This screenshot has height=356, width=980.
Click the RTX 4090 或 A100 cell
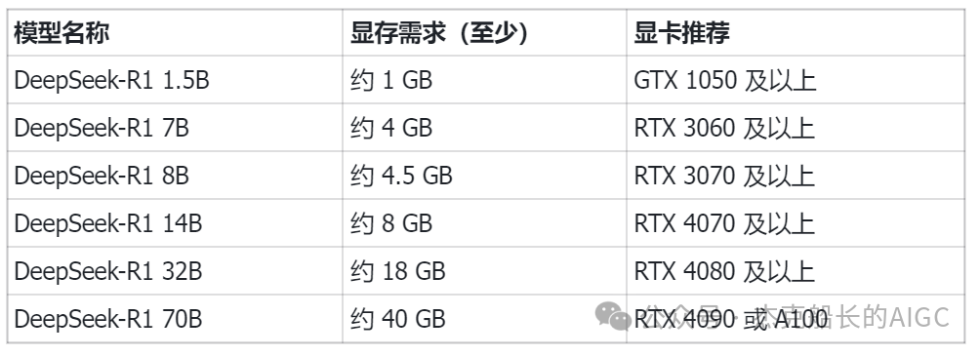click(796, 319)
